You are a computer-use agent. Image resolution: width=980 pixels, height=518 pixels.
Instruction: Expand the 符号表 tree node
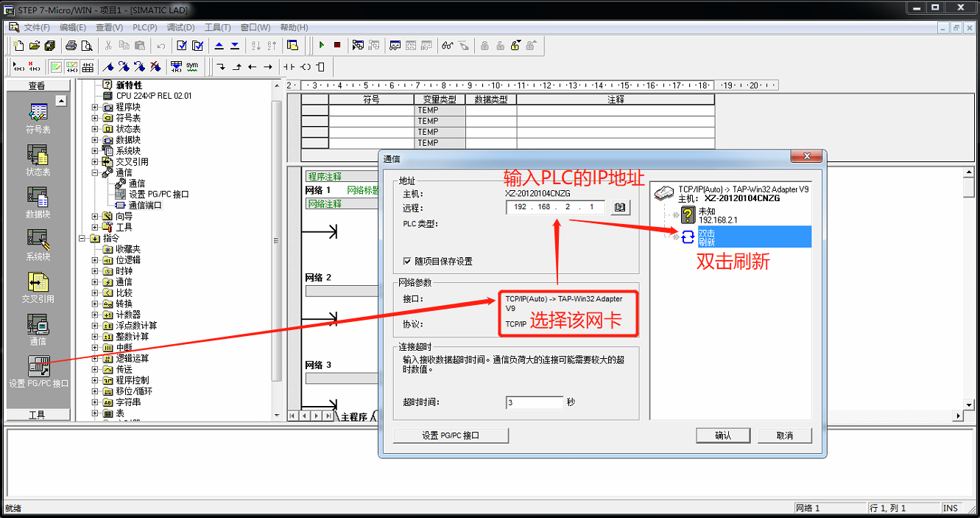click(x=95, y=118)
